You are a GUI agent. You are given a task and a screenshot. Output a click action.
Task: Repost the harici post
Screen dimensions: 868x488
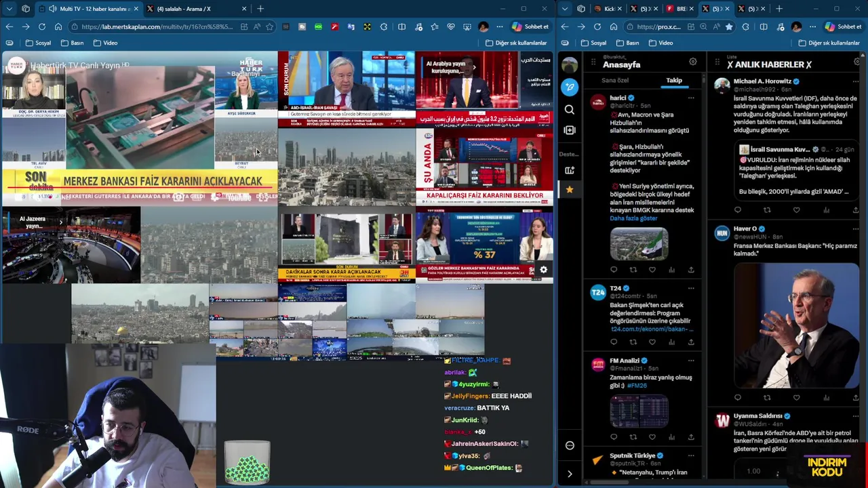633,270
